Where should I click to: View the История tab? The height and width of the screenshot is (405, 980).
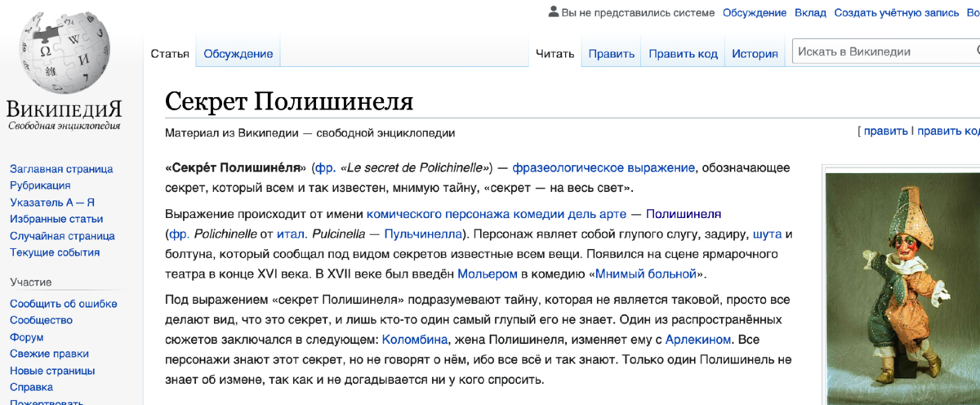(755, 54)
